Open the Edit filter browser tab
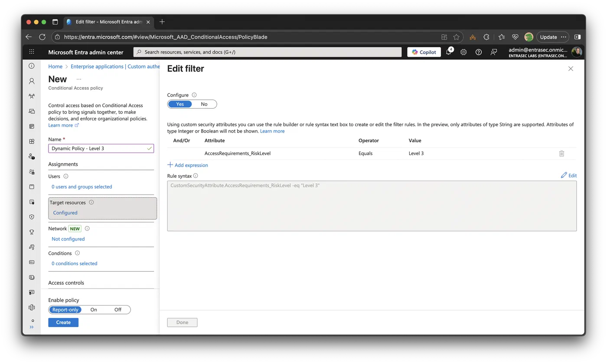 pos(108,22)
